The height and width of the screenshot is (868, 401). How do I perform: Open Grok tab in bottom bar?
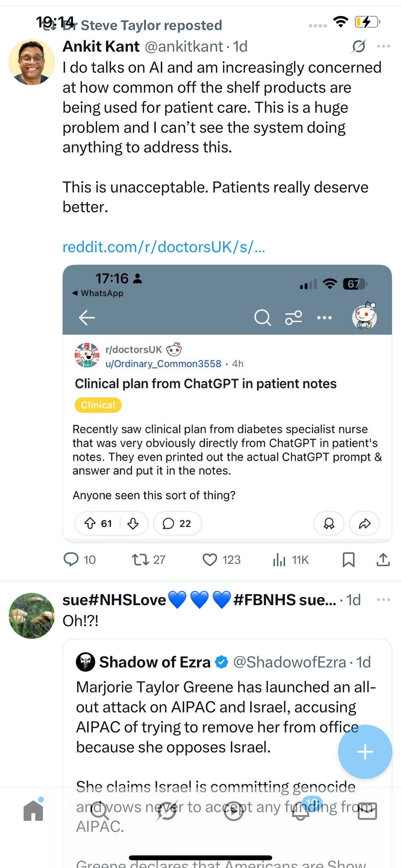click(167, 811)
